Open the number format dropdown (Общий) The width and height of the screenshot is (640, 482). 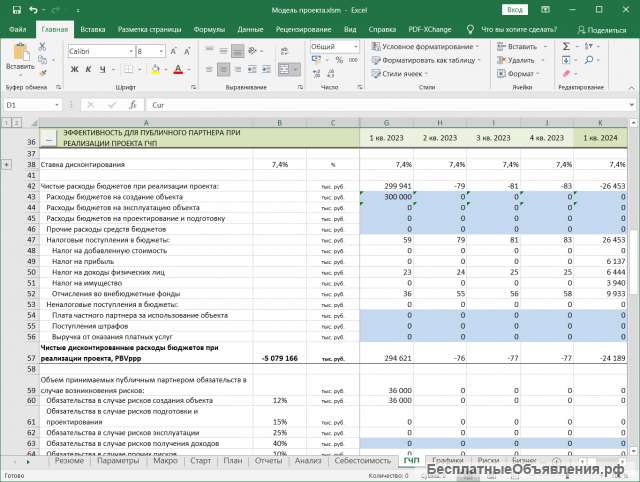[355, 47]
